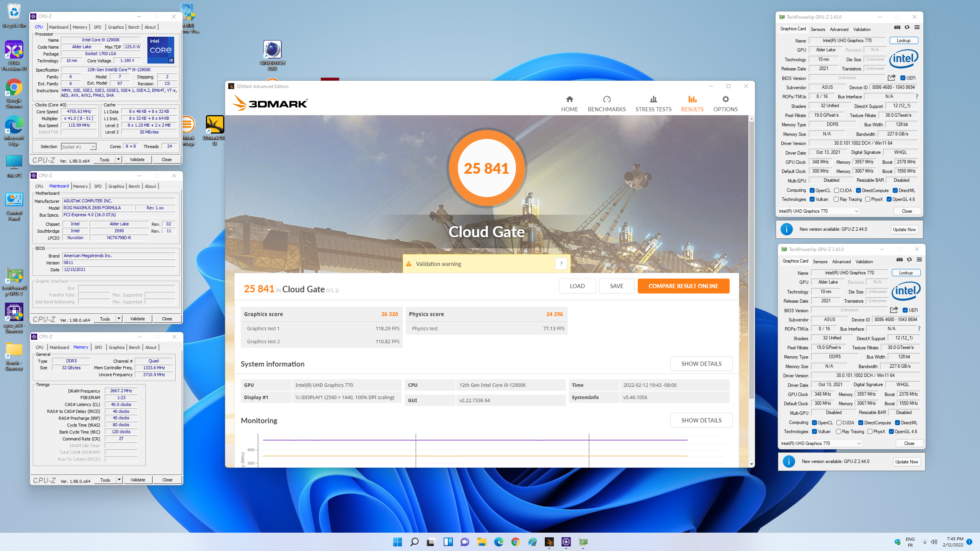Screen dimensions: 980x551
Task: Expand Tools dropdown arrow in CPU tab window
Action: tap(118, 160)
